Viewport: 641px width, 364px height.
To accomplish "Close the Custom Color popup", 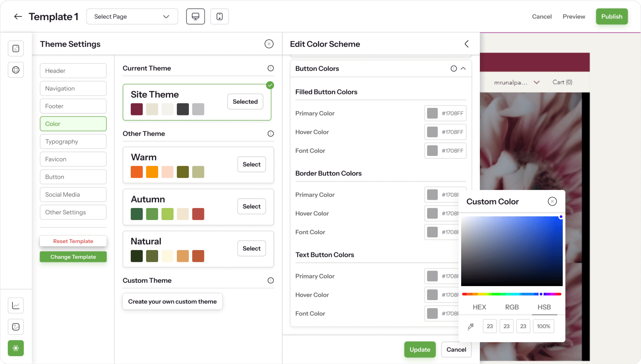I will [552, 201].
